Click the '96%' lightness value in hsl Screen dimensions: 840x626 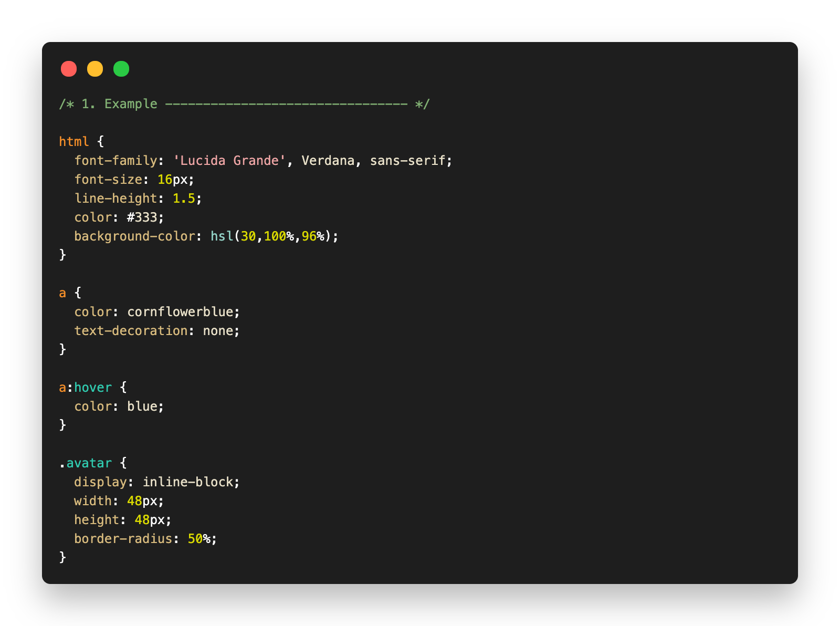313,236
